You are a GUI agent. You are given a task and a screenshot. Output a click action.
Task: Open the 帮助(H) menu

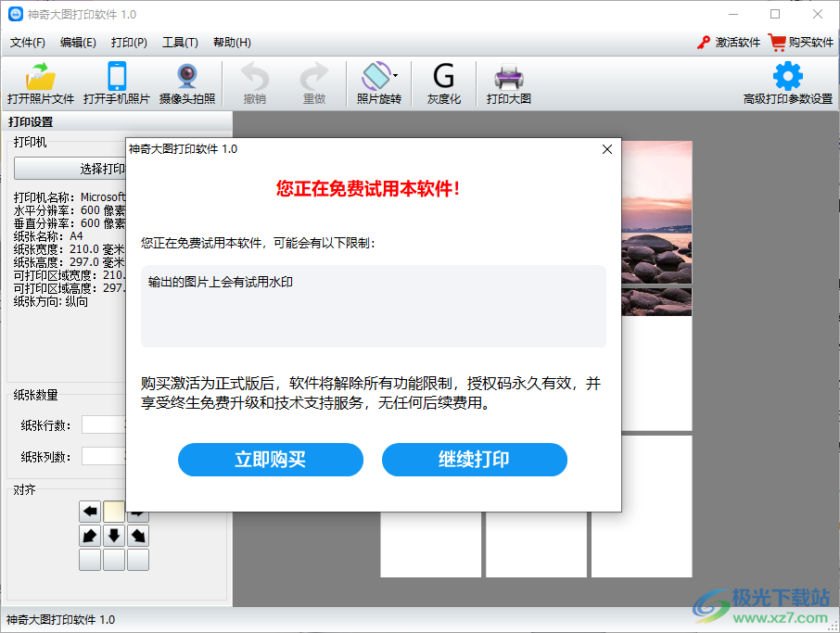click(x=231, y=42)
